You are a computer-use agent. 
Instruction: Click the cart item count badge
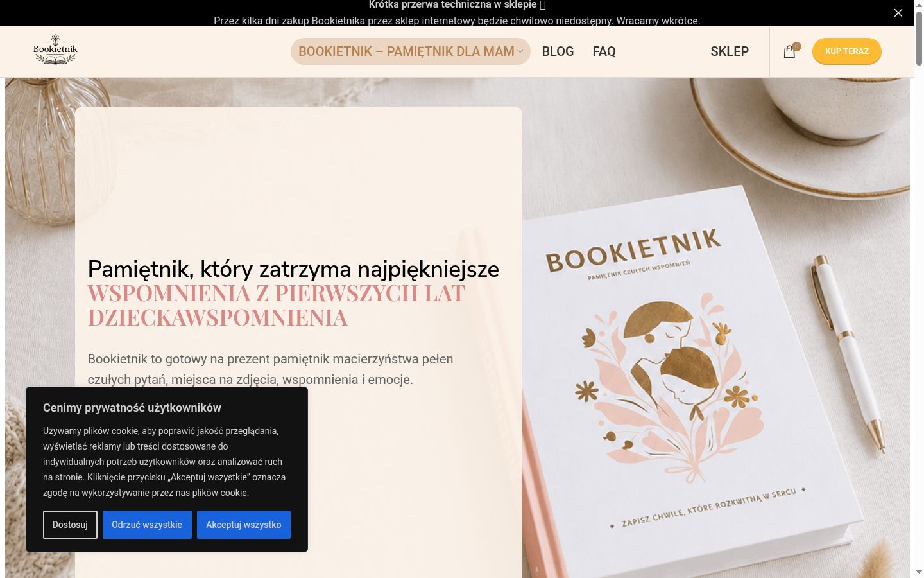coord(796,46)
